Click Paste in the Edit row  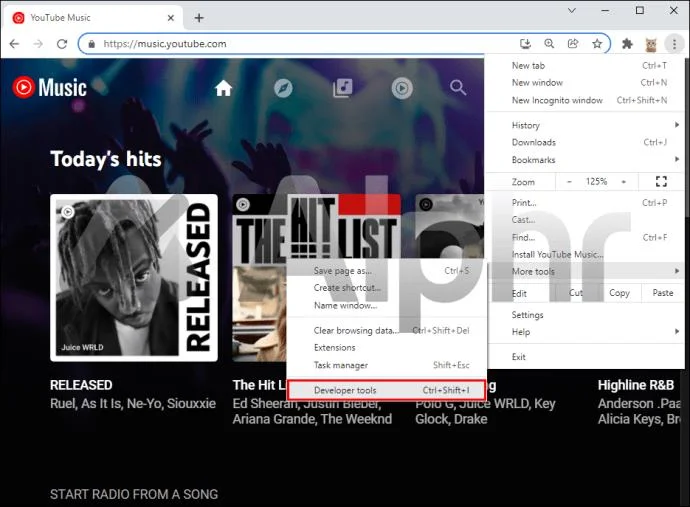tap(663, 293)
